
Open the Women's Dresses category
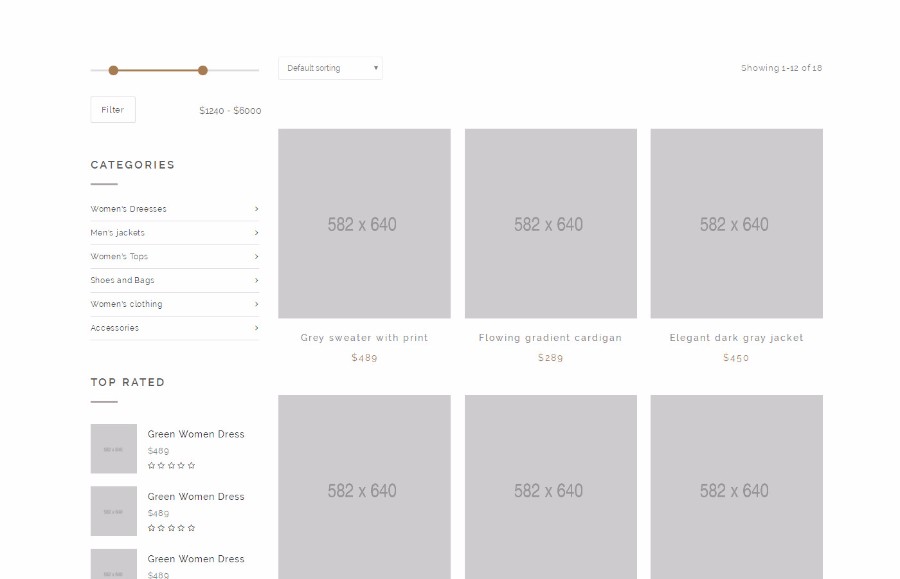click(129, 209)
